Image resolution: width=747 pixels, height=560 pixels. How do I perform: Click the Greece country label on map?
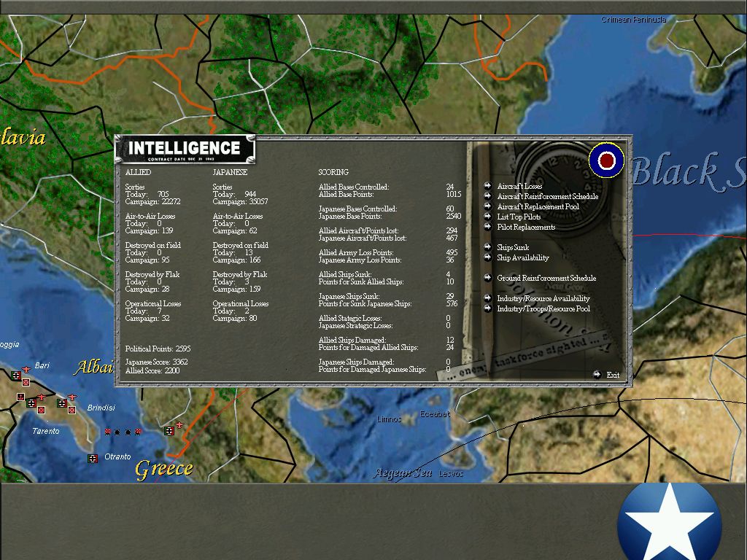tap(164, 469)
